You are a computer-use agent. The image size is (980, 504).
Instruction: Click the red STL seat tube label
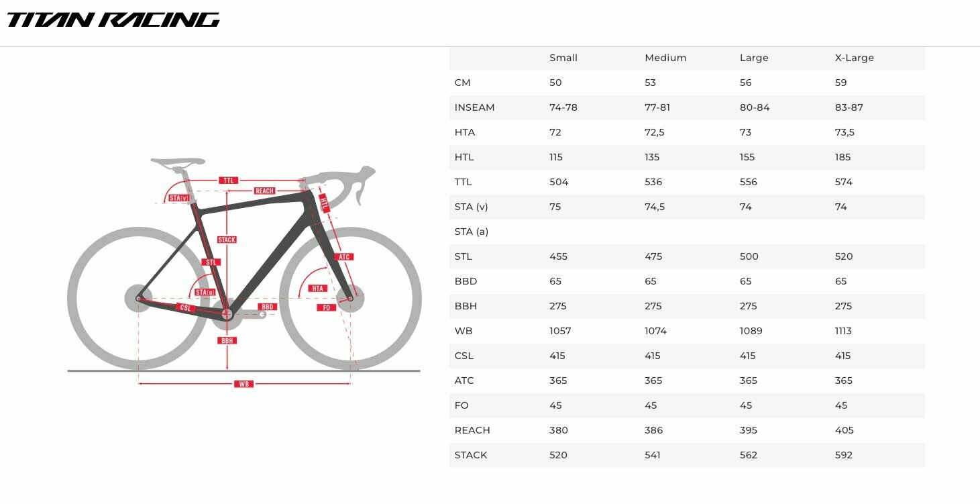tap(211, 262)
